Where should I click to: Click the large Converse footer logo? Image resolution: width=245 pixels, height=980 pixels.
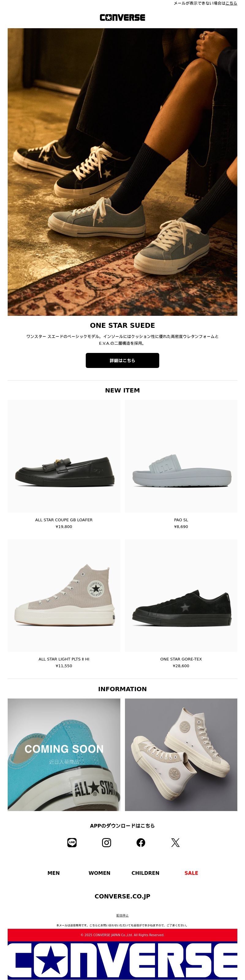coord(122,961)
